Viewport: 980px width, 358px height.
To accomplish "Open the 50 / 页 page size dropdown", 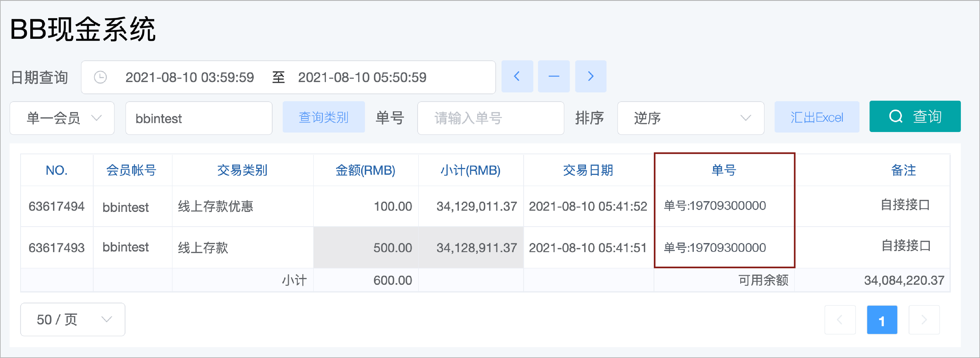I will click(x=73, y=319).
